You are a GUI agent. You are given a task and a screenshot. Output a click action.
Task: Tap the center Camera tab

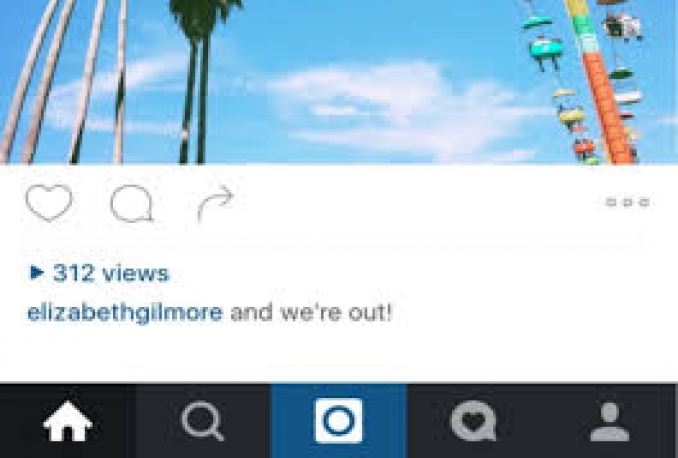[339, 421]
